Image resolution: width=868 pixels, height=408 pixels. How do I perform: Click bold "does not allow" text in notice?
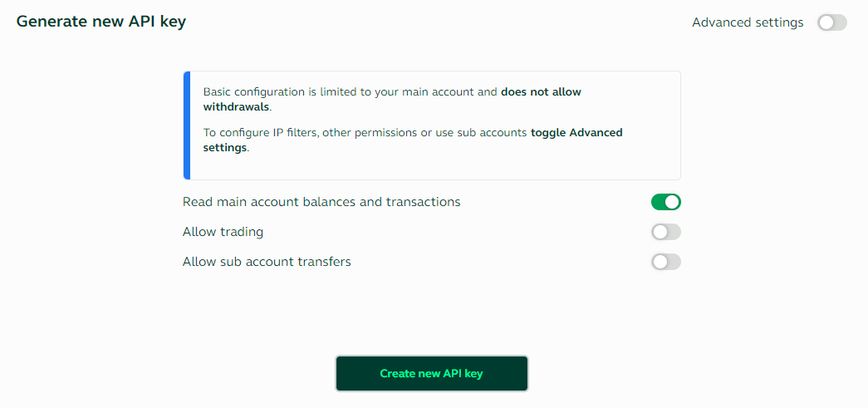pos(541,92)
